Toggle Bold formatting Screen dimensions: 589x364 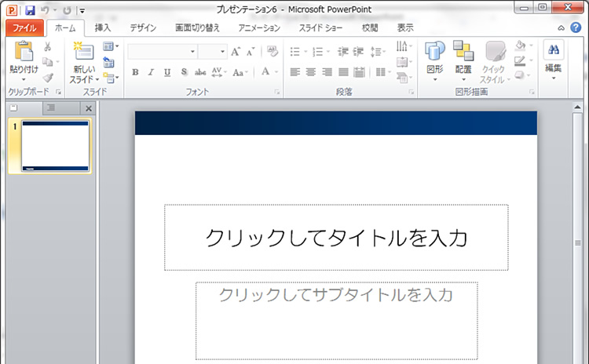coord(135,72)
